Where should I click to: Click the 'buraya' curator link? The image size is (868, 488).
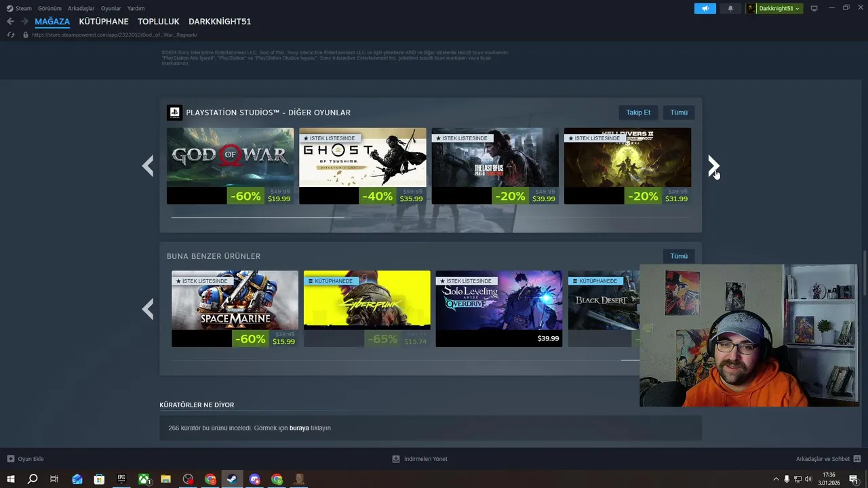tap(299, 428)
